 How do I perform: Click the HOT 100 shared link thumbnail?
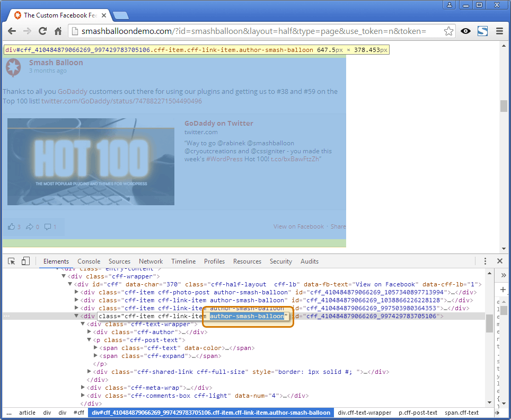[x=91, y=161]
